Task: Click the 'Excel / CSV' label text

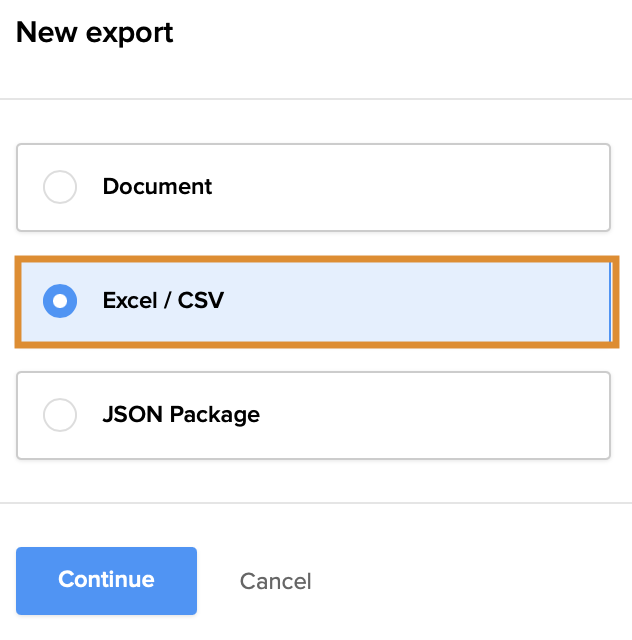Action: tap(163, 300)
